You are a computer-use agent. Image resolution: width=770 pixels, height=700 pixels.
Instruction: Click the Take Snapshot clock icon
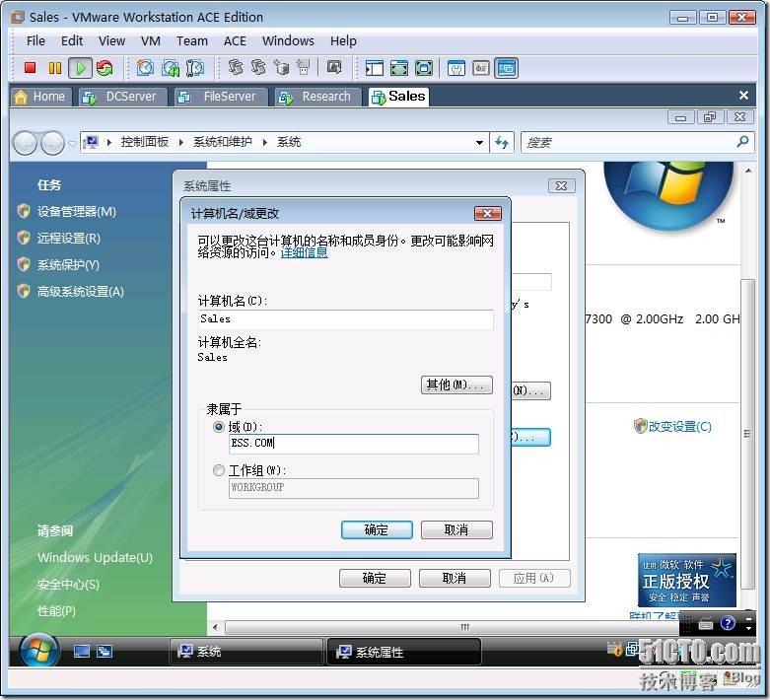(x=145, y=68)
